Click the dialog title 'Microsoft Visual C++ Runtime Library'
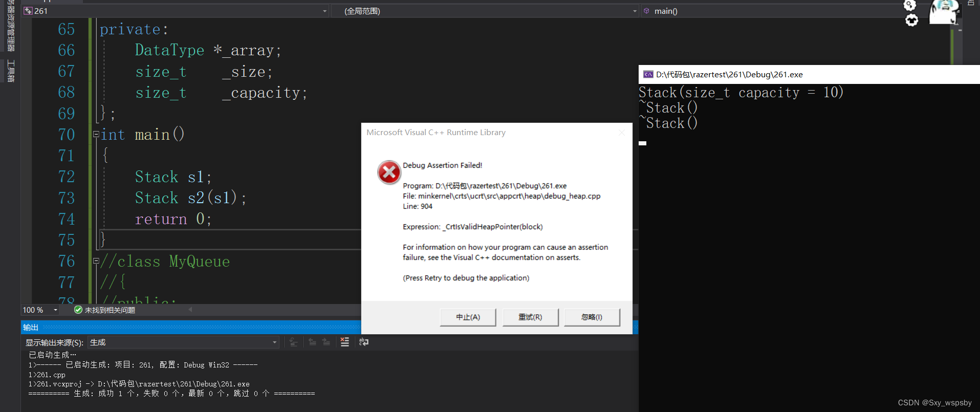The width and height of the screenshot is (980, 412). tap(436, 133)
